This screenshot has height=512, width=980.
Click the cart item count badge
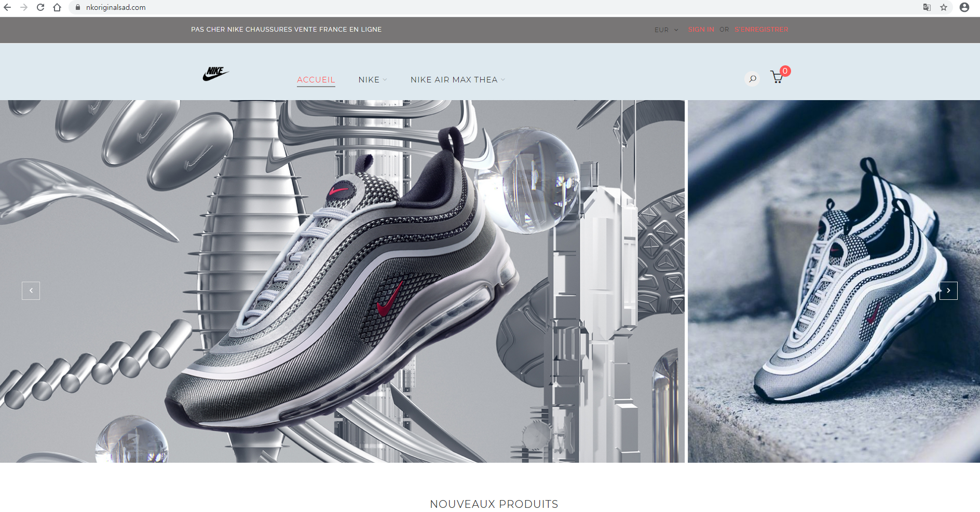(785, 71)
